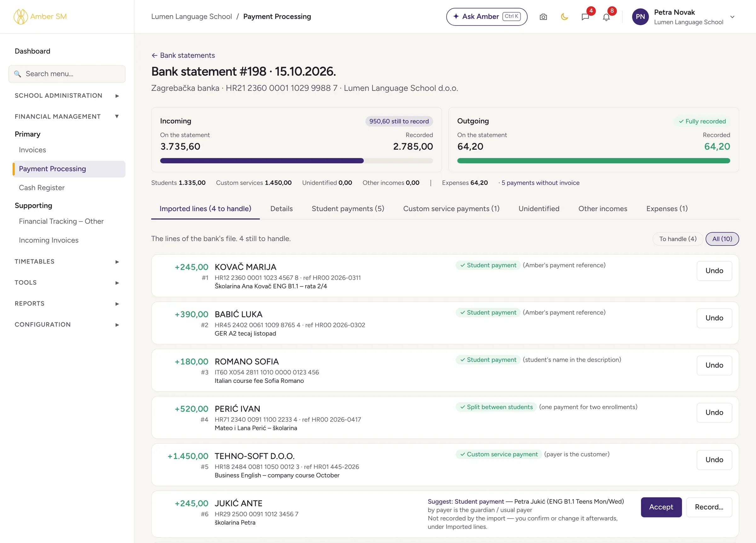Viewport: 756px width, 543px height.
Task: Filter lines by To handle (4)
Action: click(x=678, y=239)
